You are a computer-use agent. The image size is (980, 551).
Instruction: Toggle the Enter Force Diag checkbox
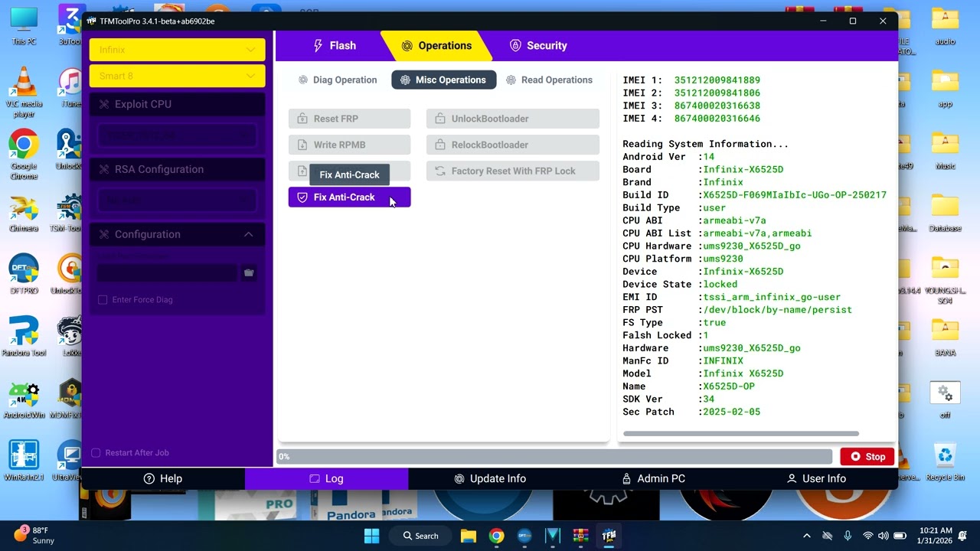[103, 299]
